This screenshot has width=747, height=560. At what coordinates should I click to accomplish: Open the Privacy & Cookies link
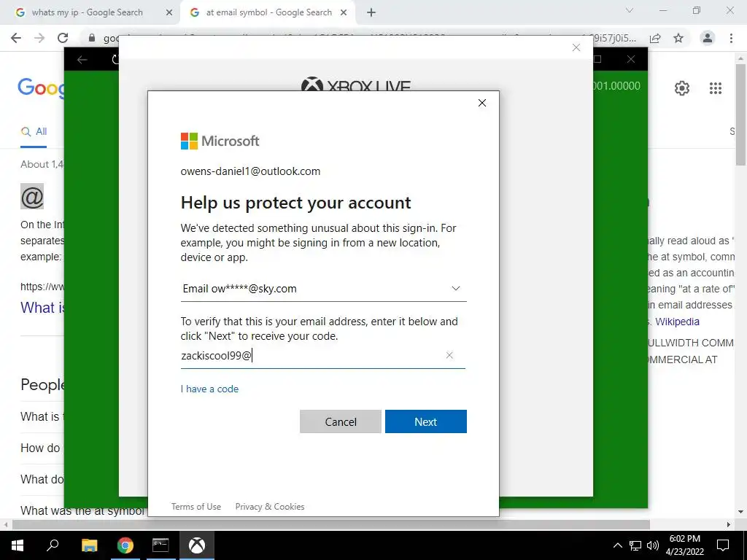tap(270, 507)
